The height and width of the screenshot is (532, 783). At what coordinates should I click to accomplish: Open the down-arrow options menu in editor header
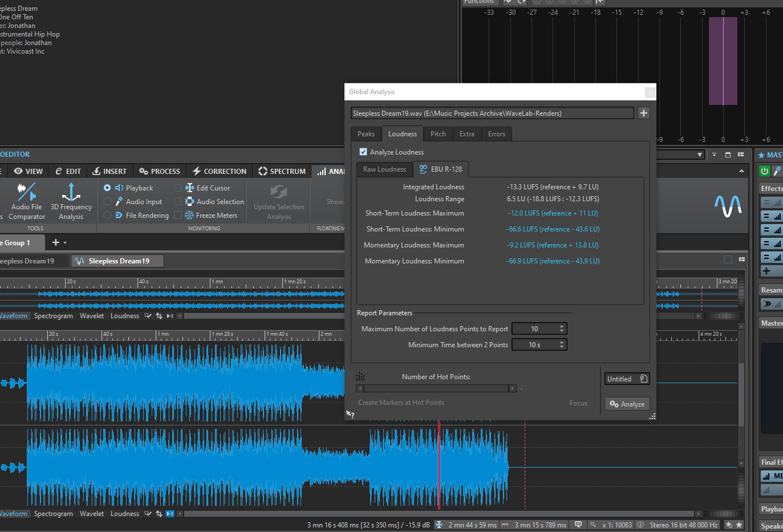tap(714, 155)
